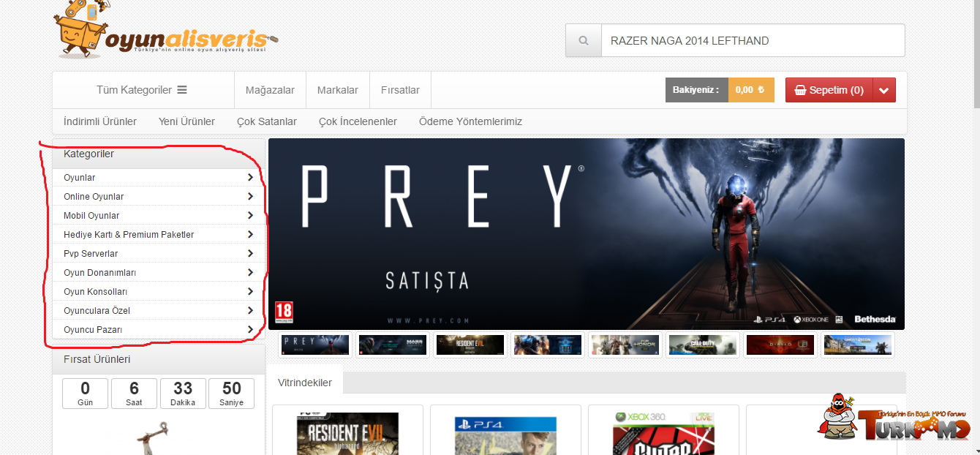Select the Ghost Recon slider thumbnail
The width and height of the screenshot is (980, 455).
pyautogui.click(x=858, y=345)
